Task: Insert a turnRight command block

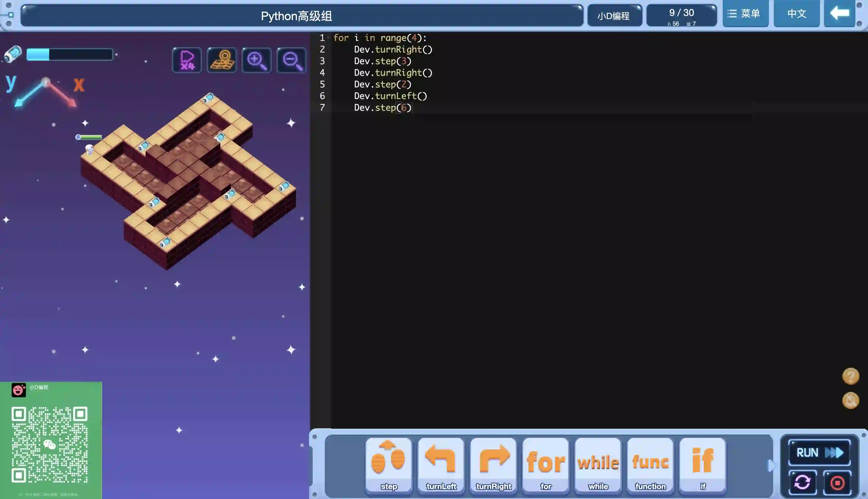Action: [494, 464]
